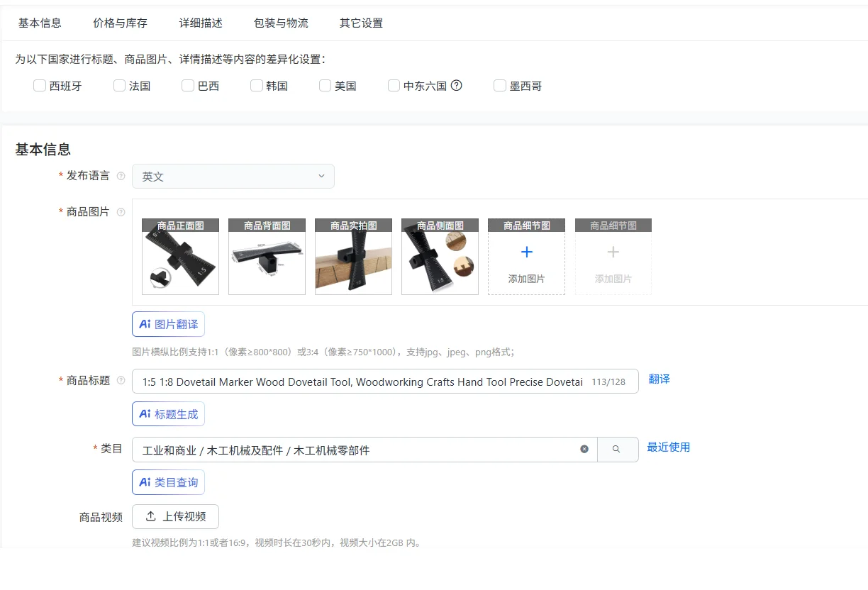
Task: Click the 基本信息 section heading
Action: (43, 150)
